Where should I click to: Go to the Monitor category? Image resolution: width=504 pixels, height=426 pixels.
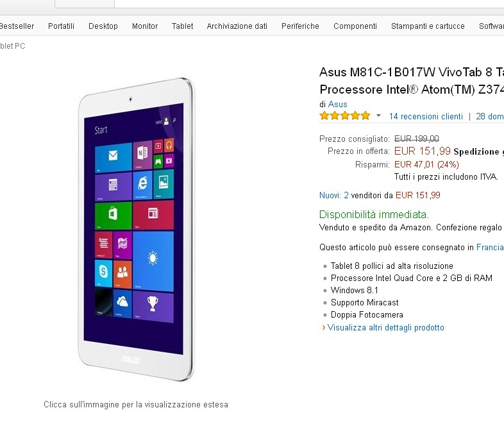pos(145,26)
